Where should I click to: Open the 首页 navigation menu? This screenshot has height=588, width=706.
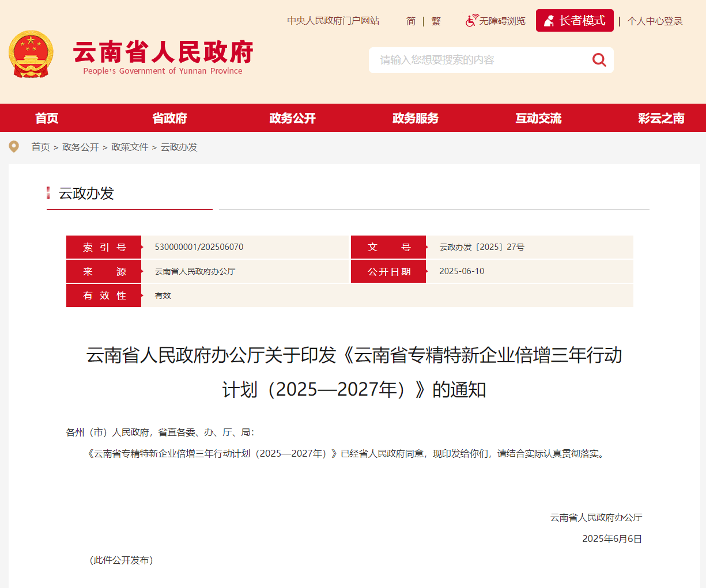click(x=47, y=118)
